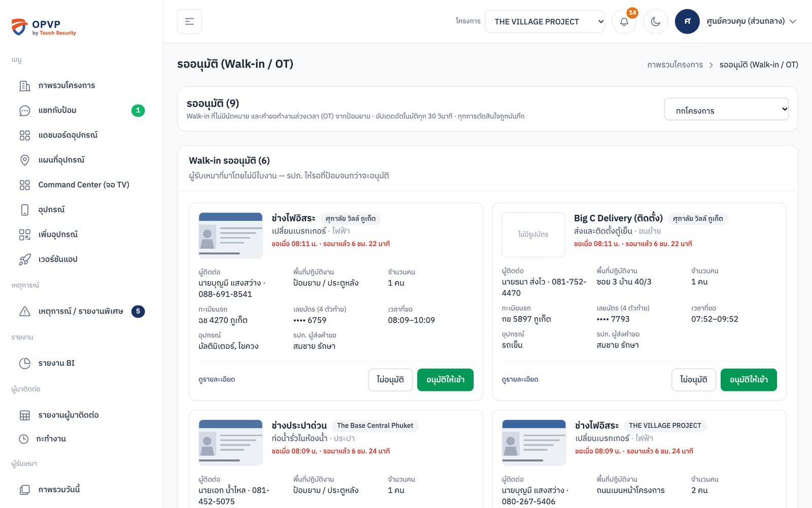Open the THE VILLAGE PROJECT project dropdown

pyautogui.click(x=545, y=21)
